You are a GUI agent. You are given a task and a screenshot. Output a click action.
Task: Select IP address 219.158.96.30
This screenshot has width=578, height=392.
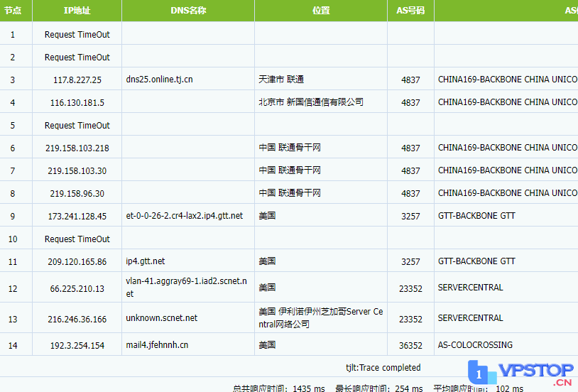77,194
